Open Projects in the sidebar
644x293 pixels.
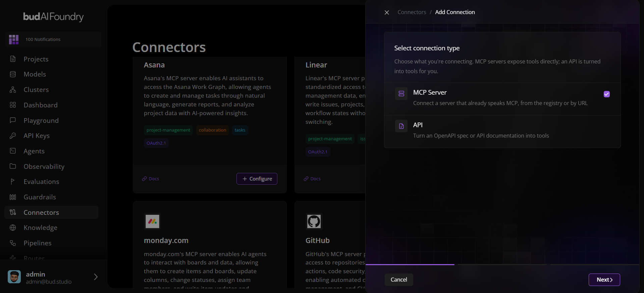tap(51, 59)
